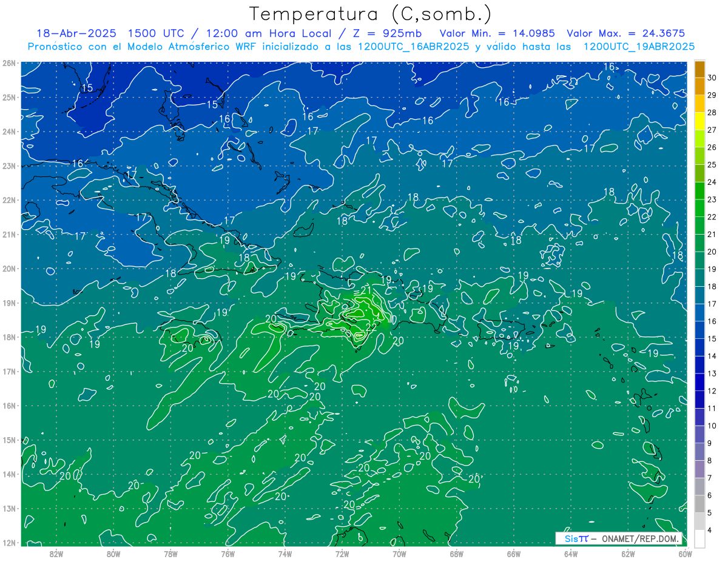
Task: Click the '17N' latitude axis label
Action: (x=8, y=371)
